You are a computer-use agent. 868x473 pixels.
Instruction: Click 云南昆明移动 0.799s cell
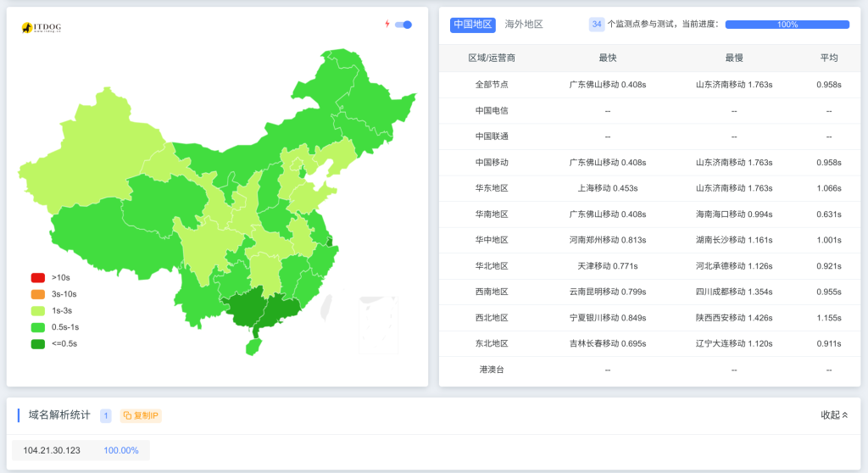pyautogui.click(x=608, y=292)
